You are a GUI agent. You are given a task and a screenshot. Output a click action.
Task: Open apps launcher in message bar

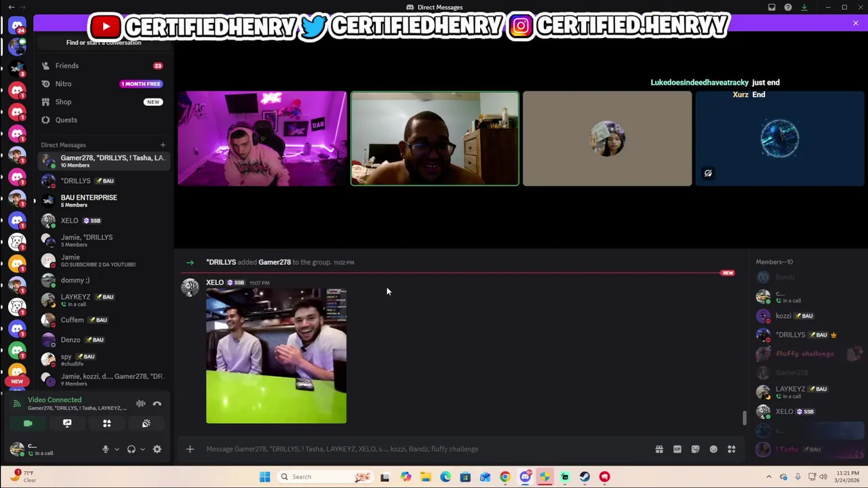[x=732, y=449]
